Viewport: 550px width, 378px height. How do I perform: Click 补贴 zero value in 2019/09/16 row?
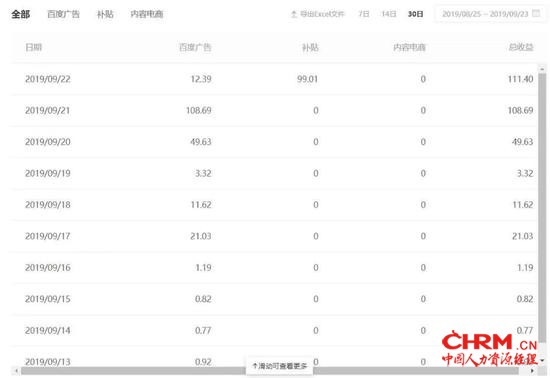click(316, 268)
